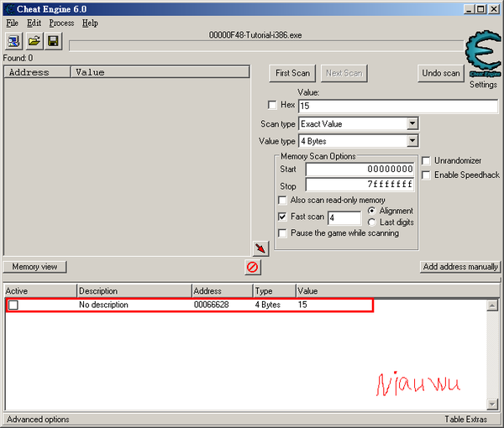Image resolution: width=504 pixels, height=428 pixels.
Task: Save the table with floppy disk icon
Action: click(x=54, y=41)
